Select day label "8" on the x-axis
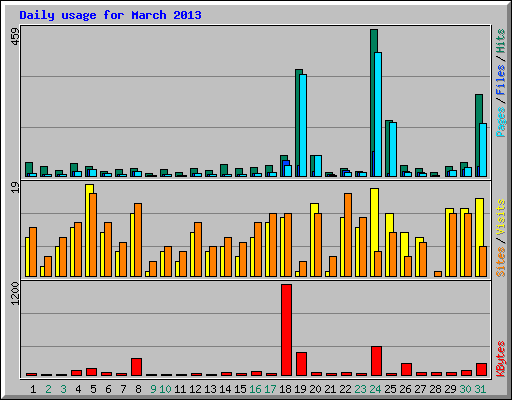Screen dimensions: 512x400 pos(138,389)
